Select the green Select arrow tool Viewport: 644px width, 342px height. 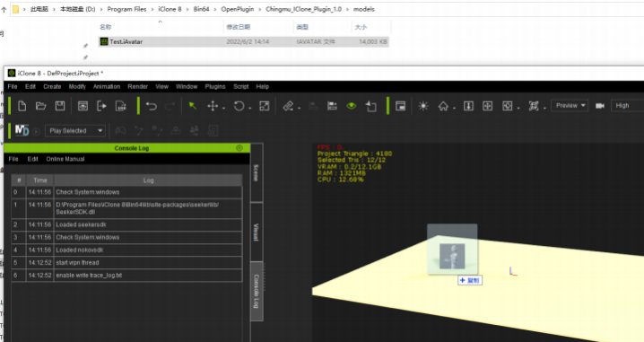192,106
